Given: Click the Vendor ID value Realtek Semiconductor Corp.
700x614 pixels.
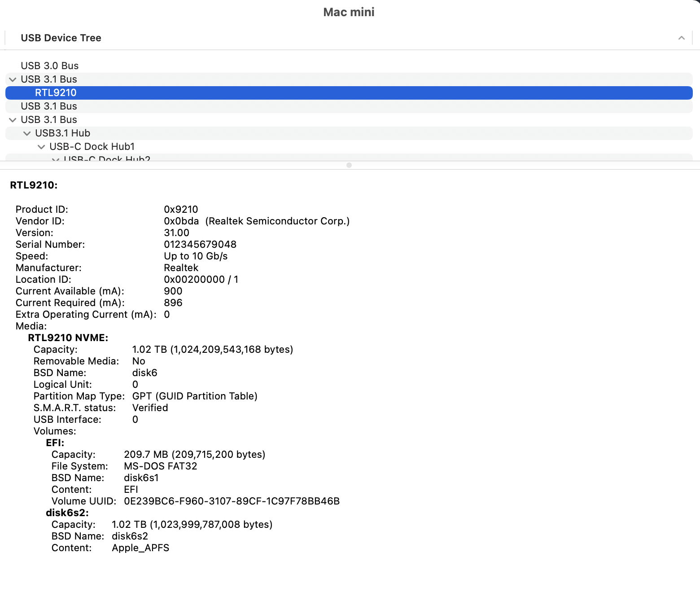Looking at the screenshot, I should pos(277,221).
